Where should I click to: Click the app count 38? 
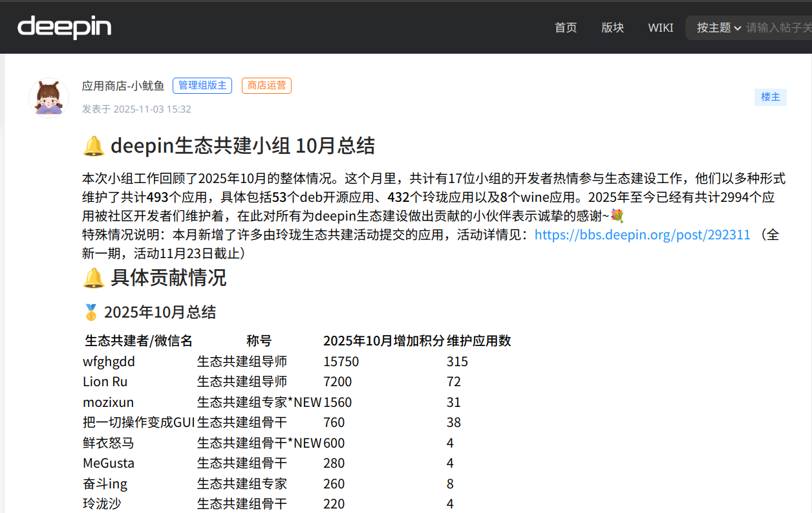[454, 422]
